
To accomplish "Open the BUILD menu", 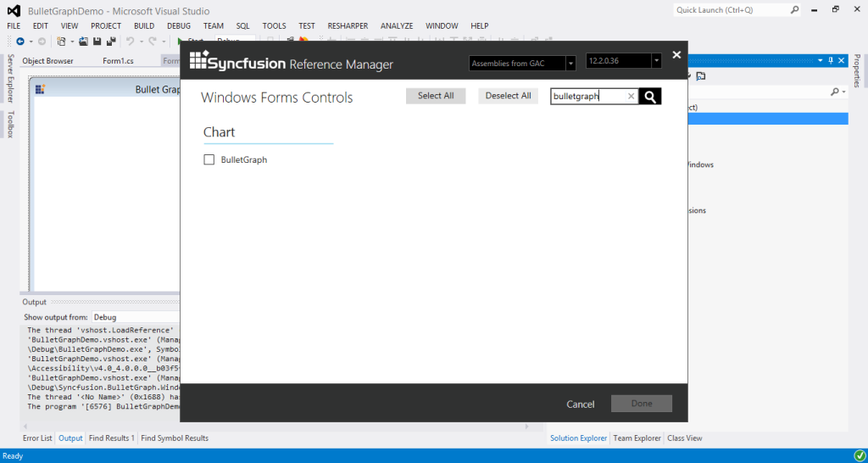I will point(144,26).
